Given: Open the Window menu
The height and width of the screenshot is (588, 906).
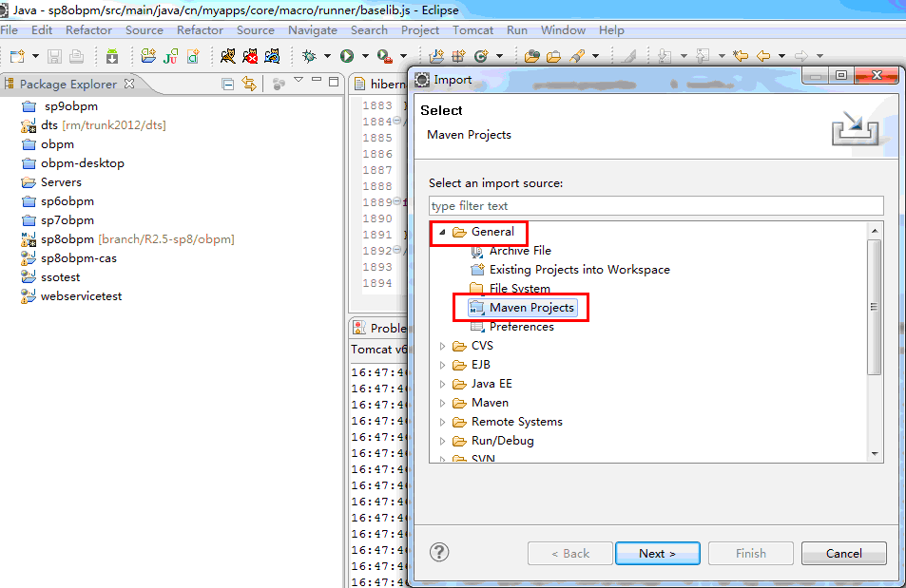Looking at the screenshot, I should pos(563,30).
